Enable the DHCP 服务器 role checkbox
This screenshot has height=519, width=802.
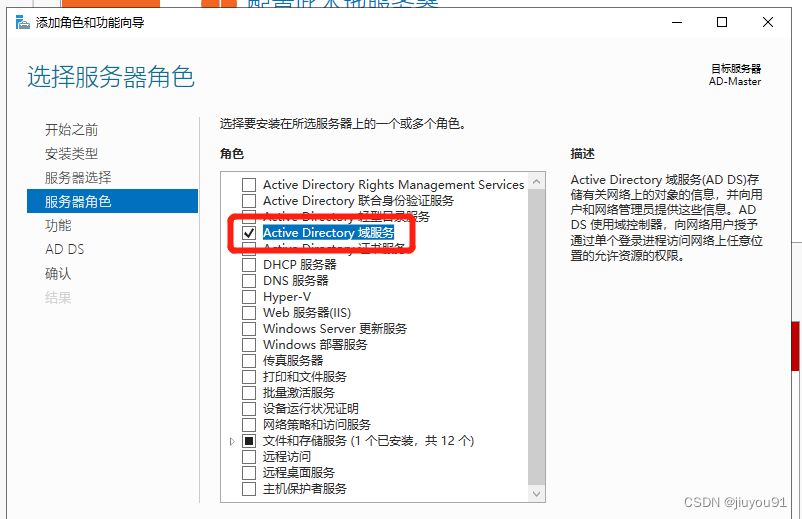(249, 265)
